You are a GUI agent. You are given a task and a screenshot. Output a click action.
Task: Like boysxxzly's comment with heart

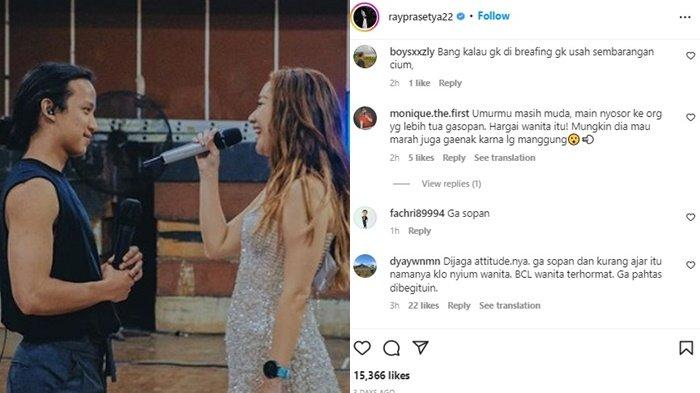691,56
